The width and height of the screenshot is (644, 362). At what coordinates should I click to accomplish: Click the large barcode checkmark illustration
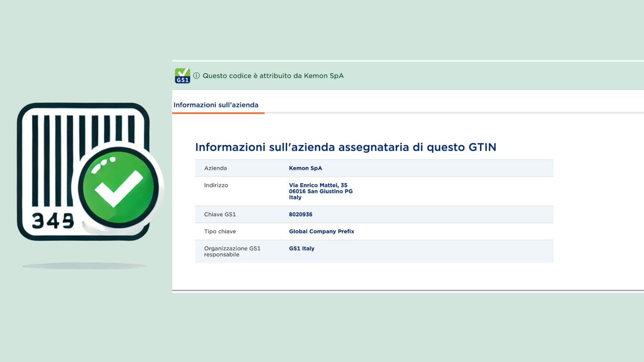(x=90, y=172)
